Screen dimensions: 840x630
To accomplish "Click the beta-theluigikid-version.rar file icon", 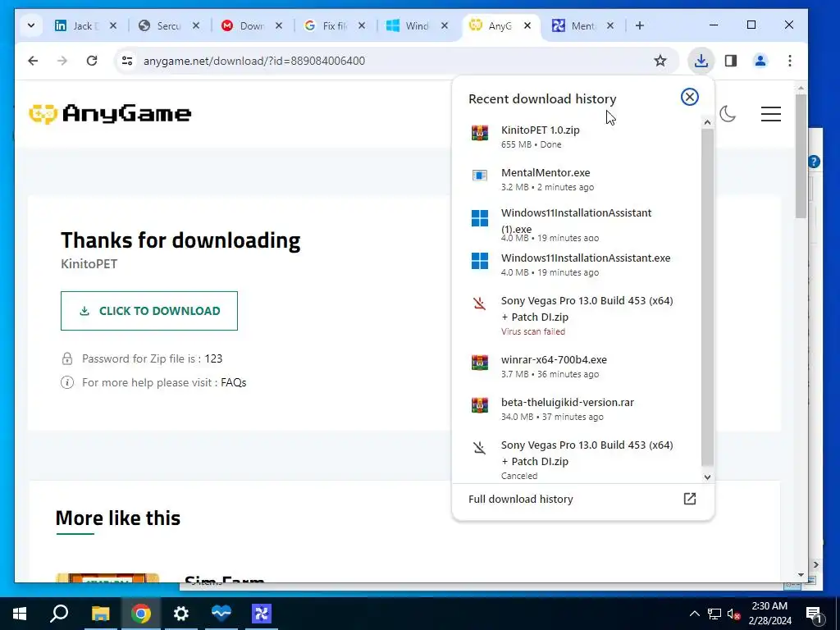I will click(x=479, y=405).
